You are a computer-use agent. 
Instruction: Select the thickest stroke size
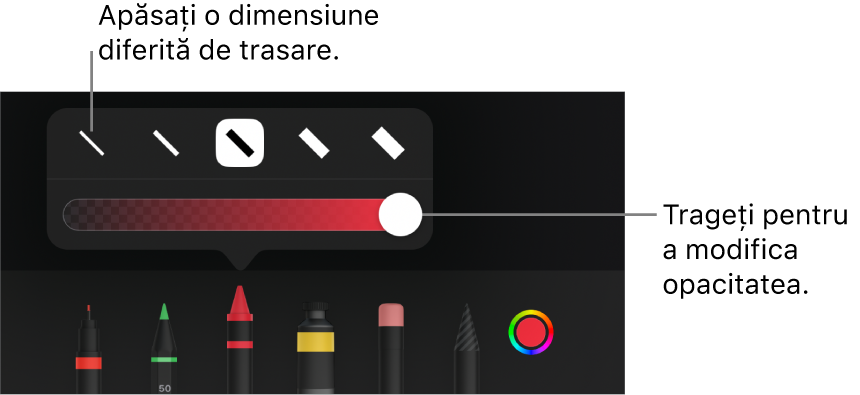tap(388, 143)
